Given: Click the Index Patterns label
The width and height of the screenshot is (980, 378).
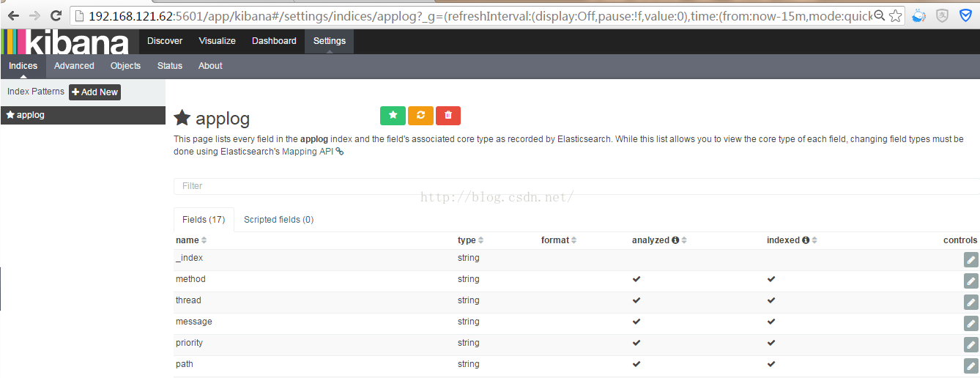Looking at the screenshot, I should click(36, 92).
